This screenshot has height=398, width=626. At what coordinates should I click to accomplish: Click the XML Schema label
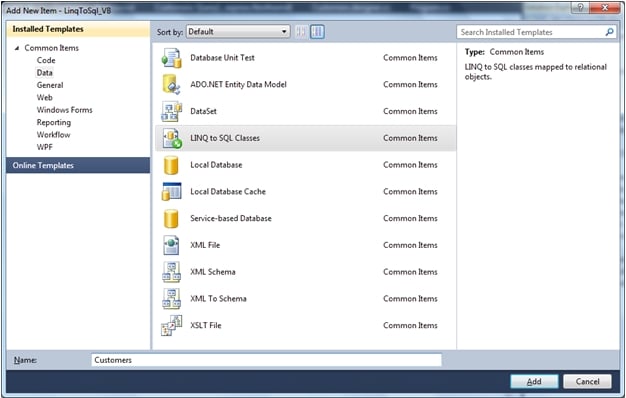(x=213, y=272)
